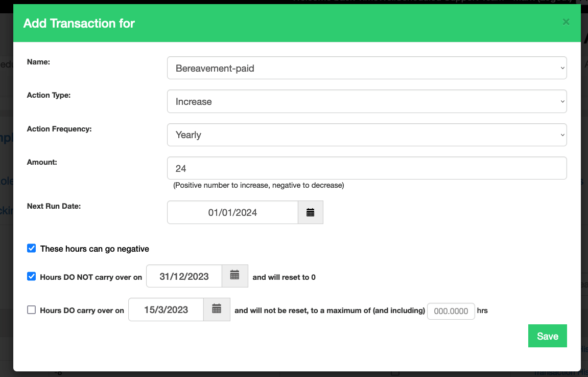588x377 pixels.
Task: Click the maximum hours input box
Action: (451, 311)
